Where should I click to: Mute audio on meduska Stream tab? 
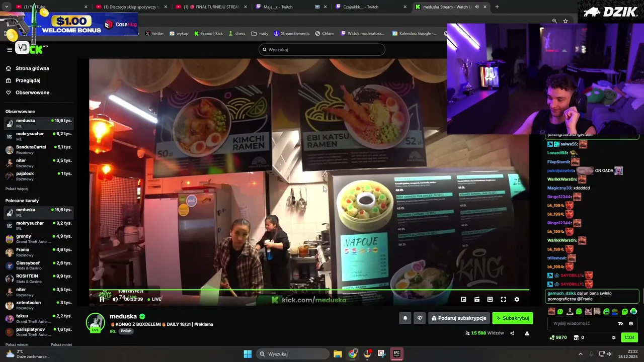[x=476, y=7]
